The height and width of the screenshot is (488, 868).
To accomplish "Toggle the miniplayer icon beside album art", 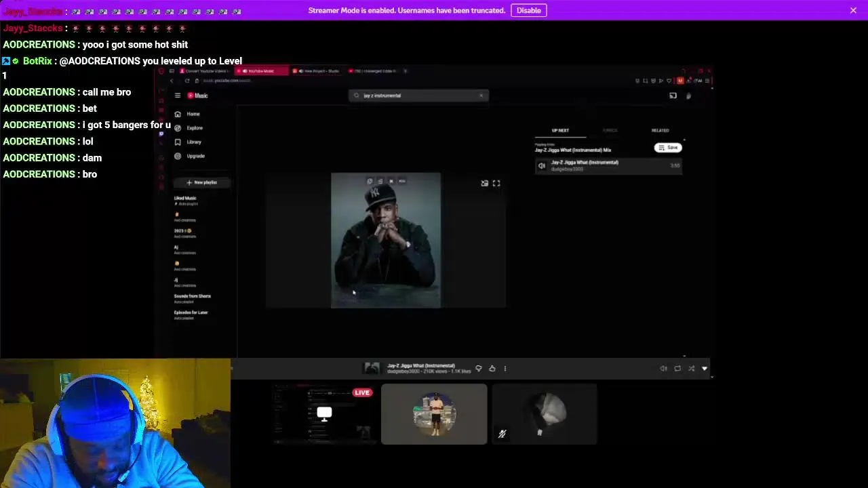I will tap(484, 183).
